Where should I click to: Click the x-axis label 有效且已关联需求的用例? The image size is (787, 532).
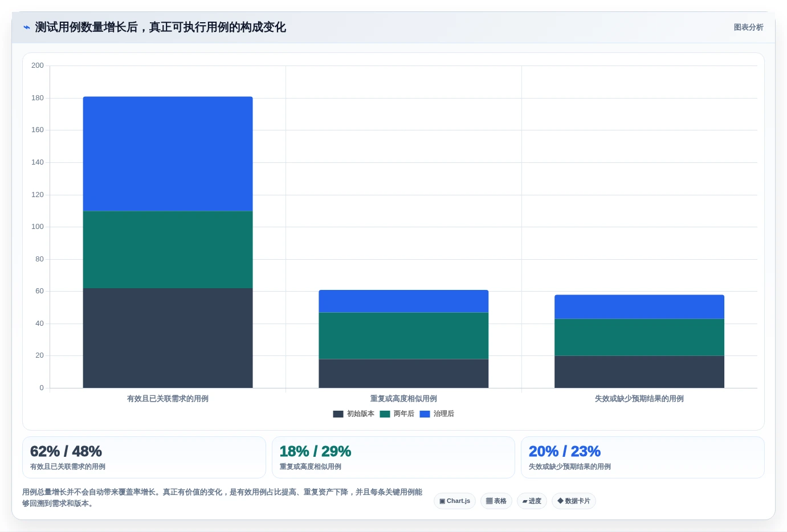[168, 399]
